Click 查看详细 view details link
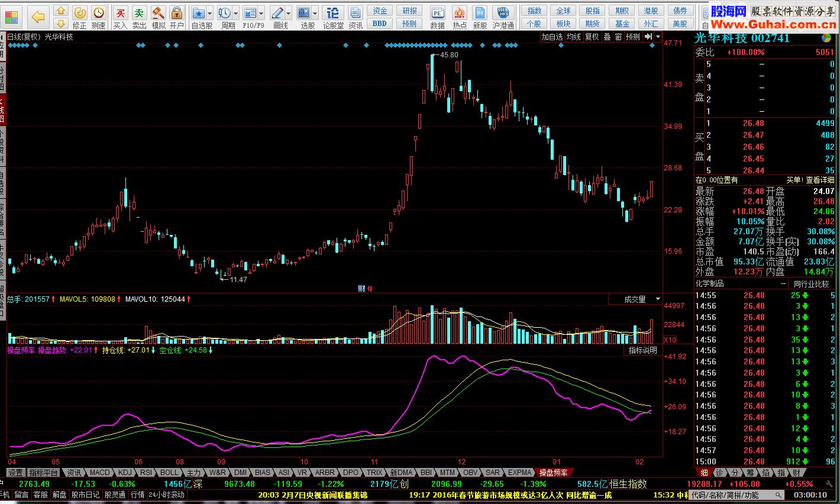Viewport: 840px width, 504px height. pyautogui.click(x=820, y=180)
